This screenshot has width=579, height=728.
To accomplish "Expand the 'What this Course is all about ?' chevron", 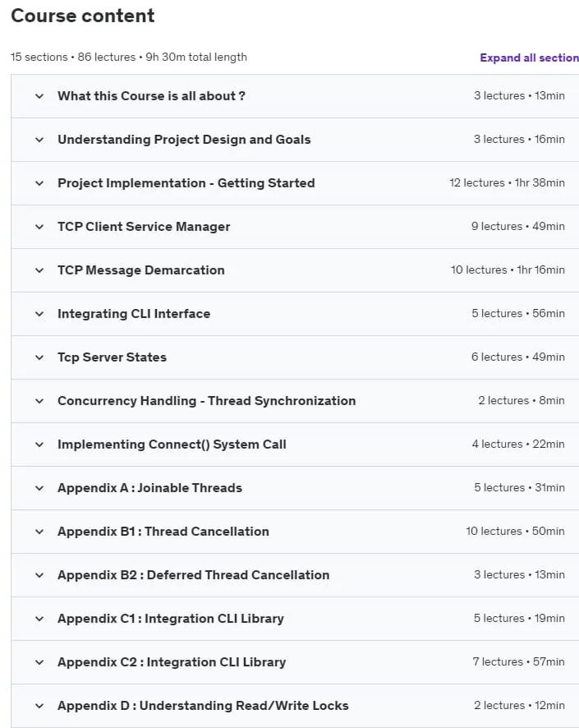I will 39,96.
